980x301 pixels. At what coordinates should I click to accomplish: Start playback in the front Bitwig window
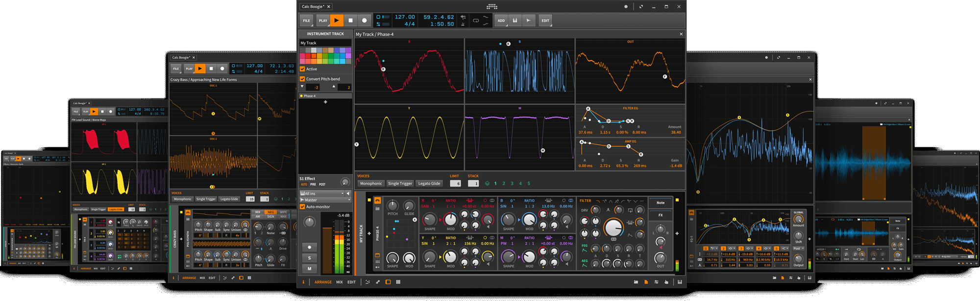point(337,21)
